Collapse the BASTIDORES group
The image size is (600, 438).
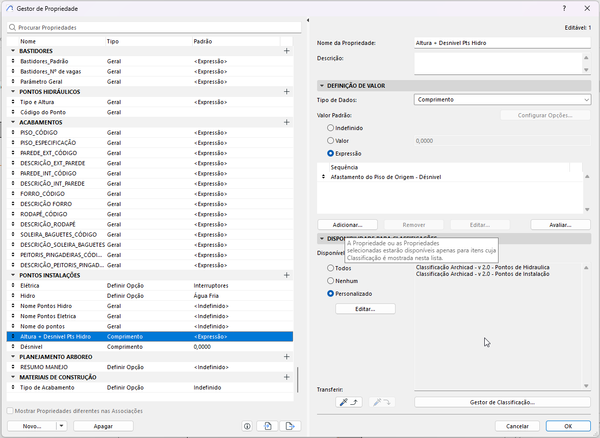13,50
